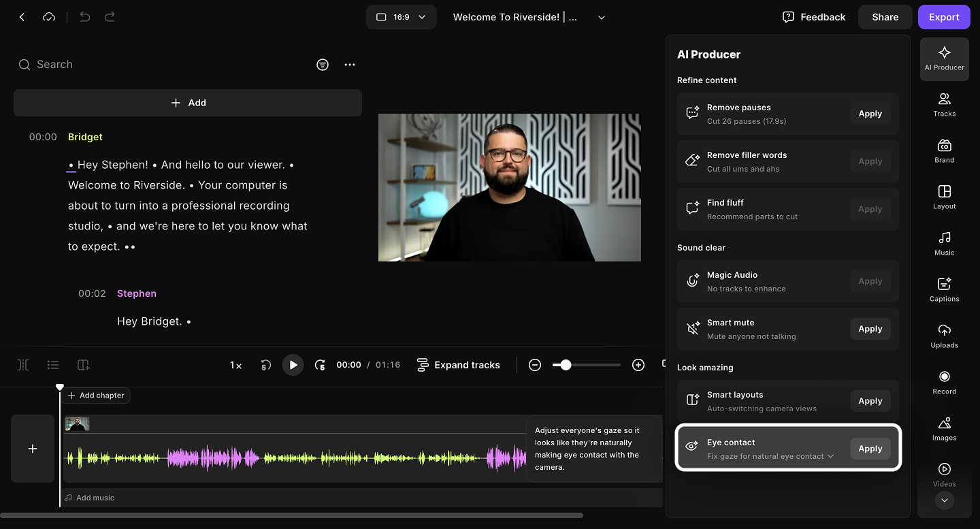The image size is (980, 529).
Task: Apply Remove pauses
Action: (870, 114)
